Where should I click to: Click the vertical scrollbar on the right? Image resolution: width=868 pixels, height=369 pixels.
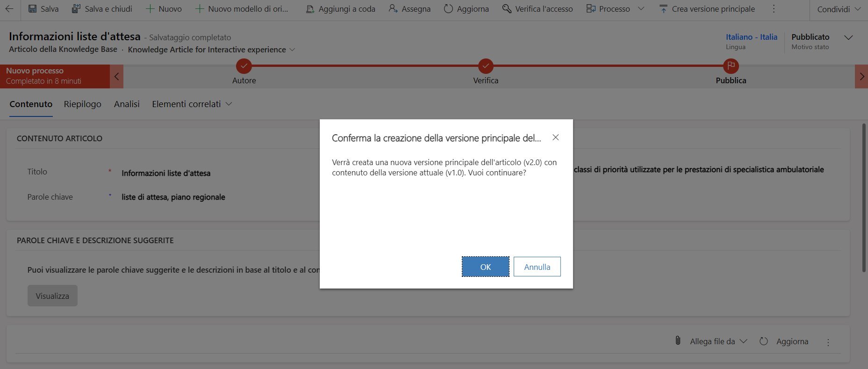(x=864, y=197)
